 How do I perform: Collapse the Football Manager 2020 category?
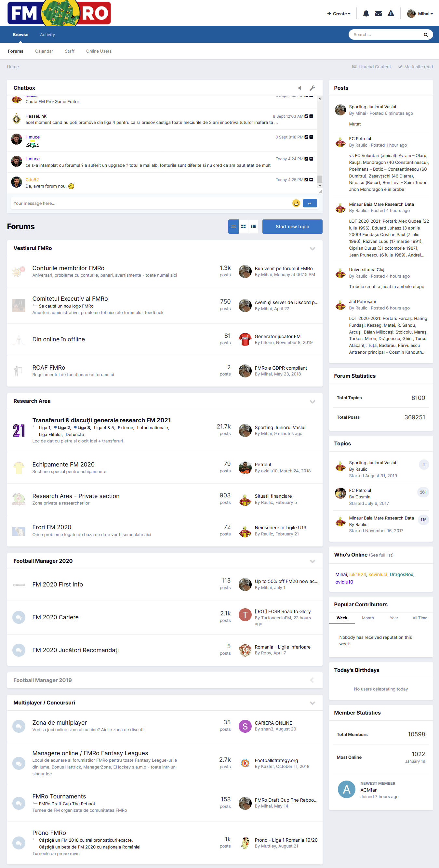click(313, 561)
